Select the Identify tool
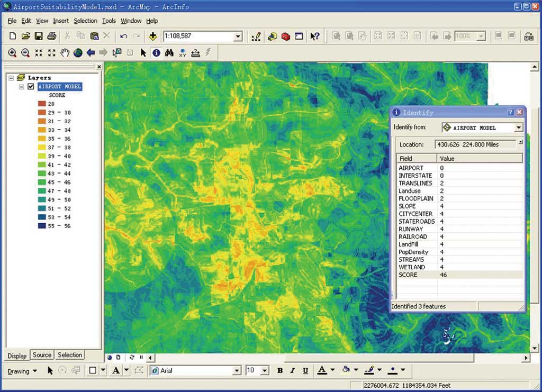Screen dimensions: 542x392 pyautogui.click(x=156, y=53)
